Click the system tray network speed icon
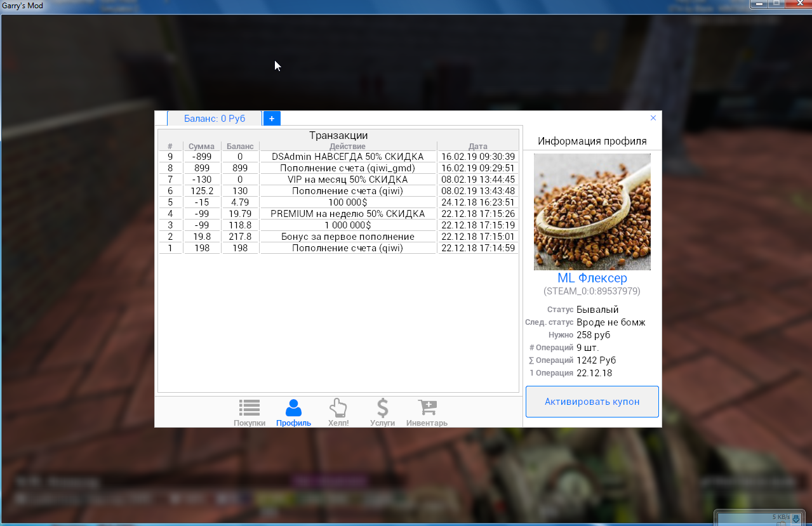Image resolution: width=812 pixels, height=526 pixels. pos(795,518)
